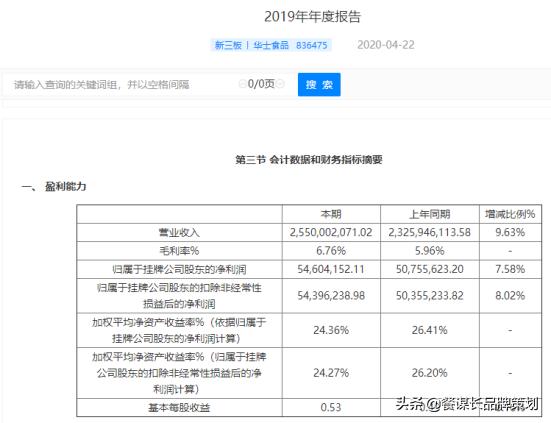Select the value 2,550,002,071.02
This screenshot has height=423, width=551.
(331, 232)
